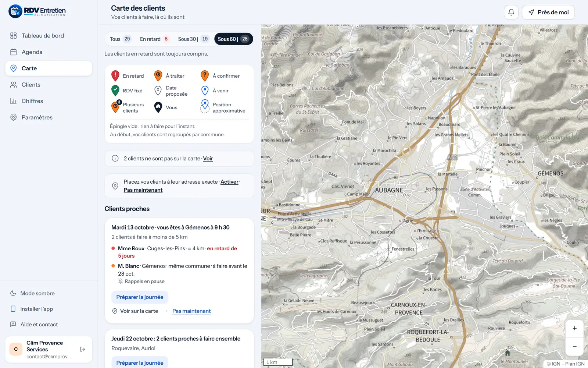Screen dimensions: 588x368
Task: Select the Sous 60 j filter
Action: 233,39
